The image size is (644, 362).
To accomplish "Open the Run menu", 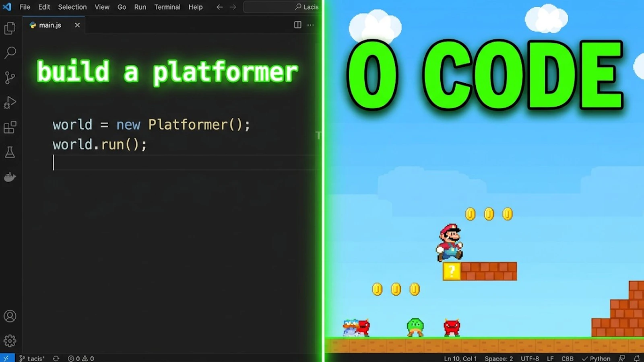I will pos(140,7).
